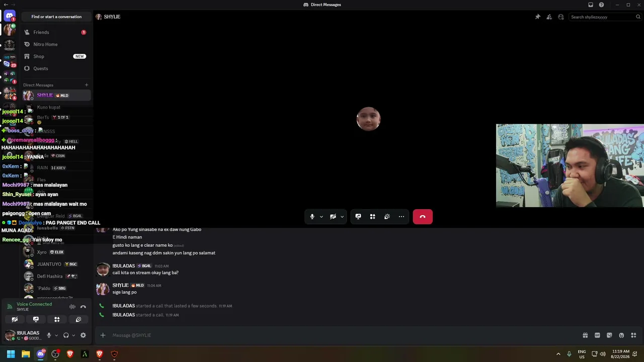Screen dimensions: 644x362
Task: Attach a file with plus button
Action: tap(103, 335)
